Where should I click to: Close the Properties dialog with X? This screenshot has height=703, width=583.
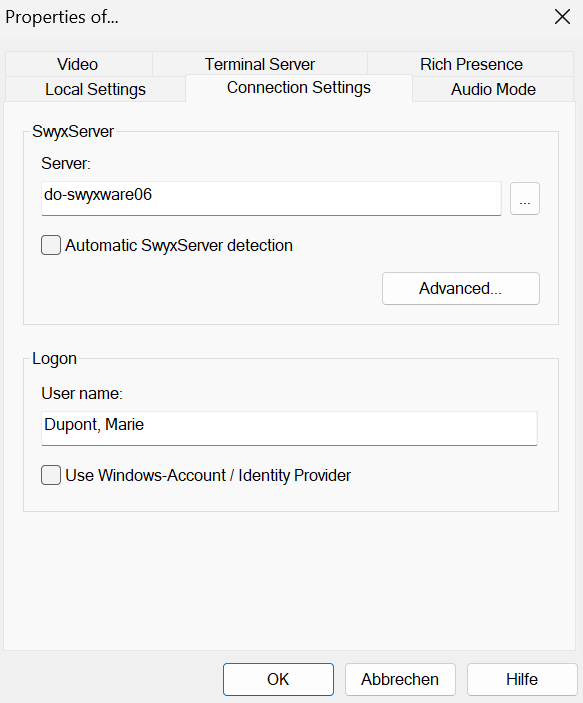[562, 17]
